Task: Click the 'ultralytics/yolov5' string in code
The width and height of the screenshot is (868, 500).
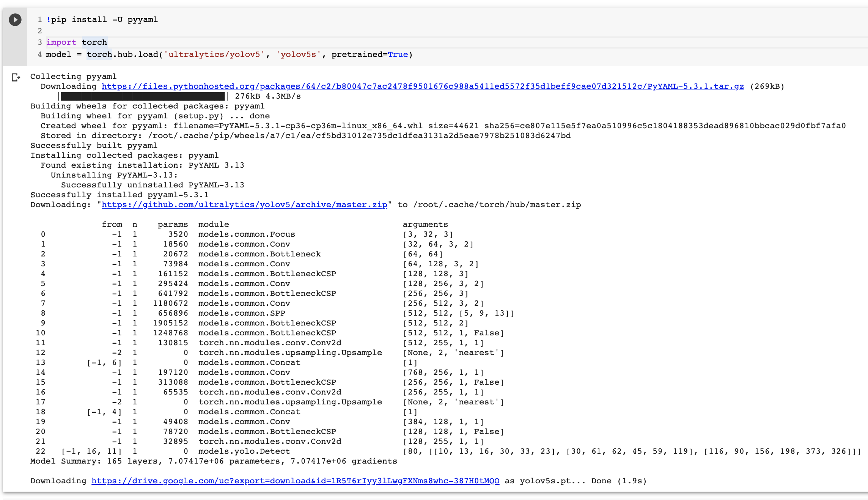Action: (x=214, y=55)
